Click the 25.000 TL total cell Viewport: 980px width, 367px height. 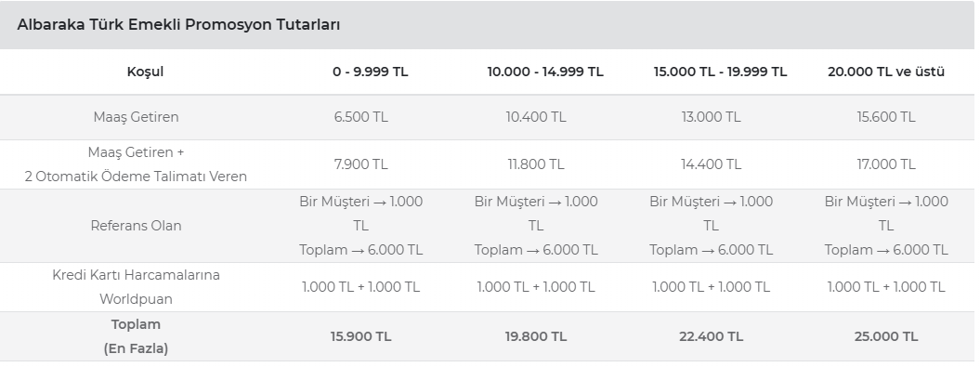point(885,336)
